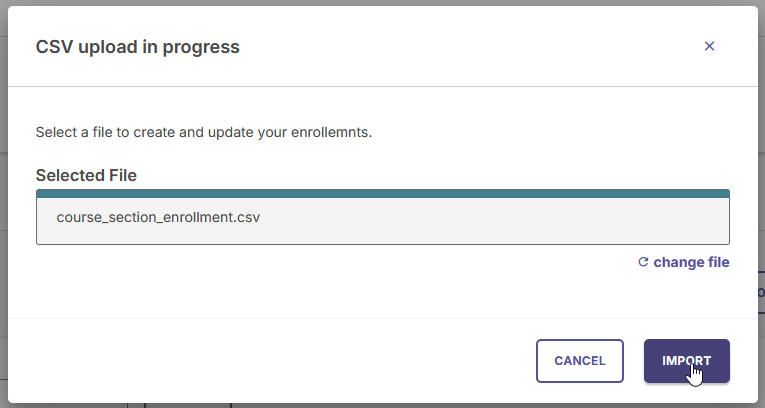Click inside the selected file box
Viewport: 765px width, 408px height.
coord(382,221)
